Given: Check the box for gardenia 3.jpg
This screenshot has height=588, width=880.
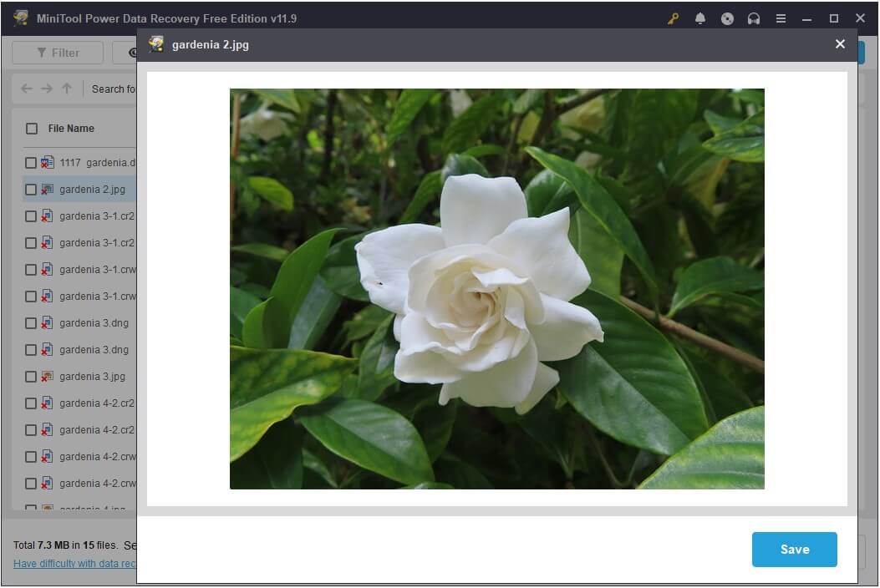Looking at the screenshot, I should pyautogui.click(x=31, y=377).
